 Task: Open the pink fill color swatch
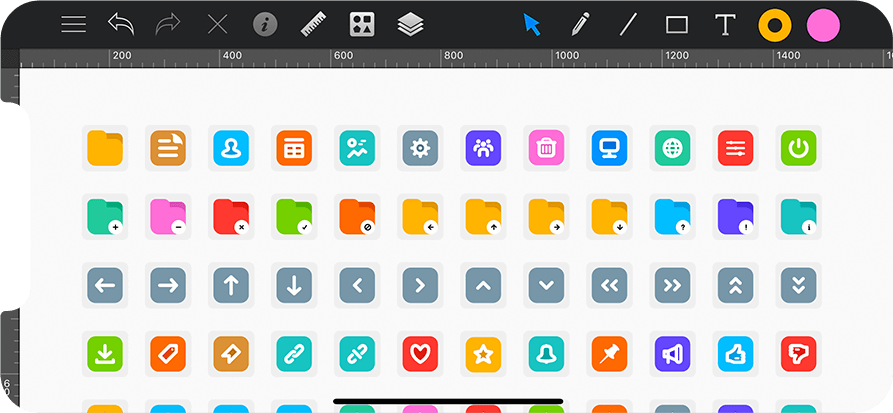coord(823,25)
